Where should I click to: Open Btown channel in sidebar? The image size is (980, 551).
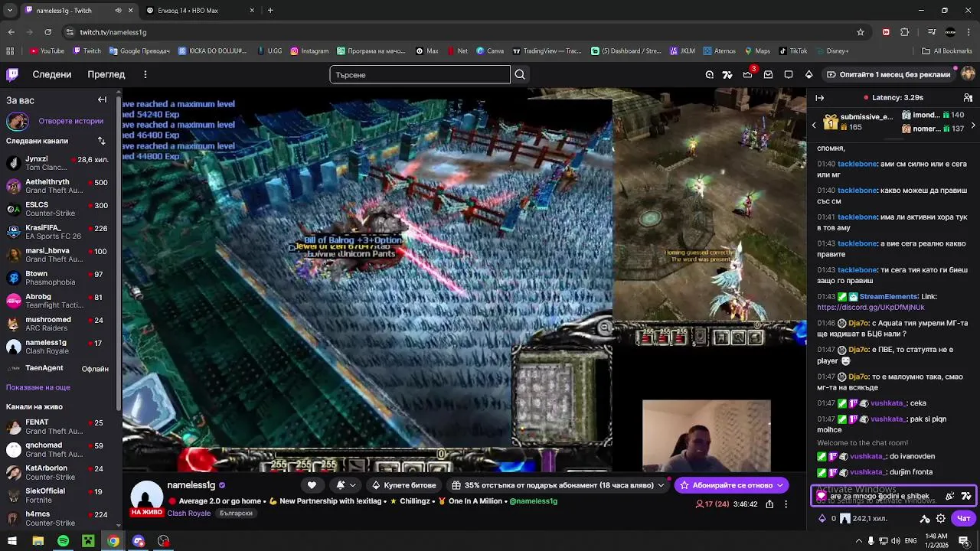(x=57, y=278)
